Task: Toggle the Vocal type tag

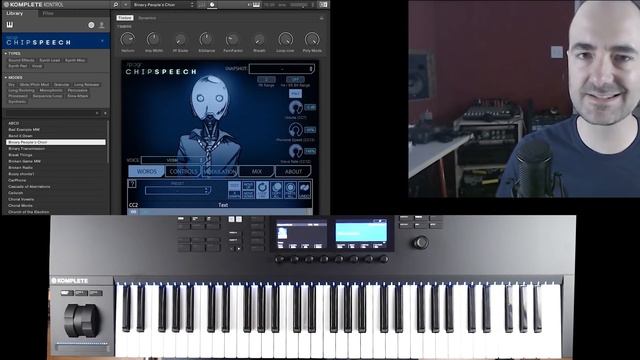Action: tap(37, 66)
